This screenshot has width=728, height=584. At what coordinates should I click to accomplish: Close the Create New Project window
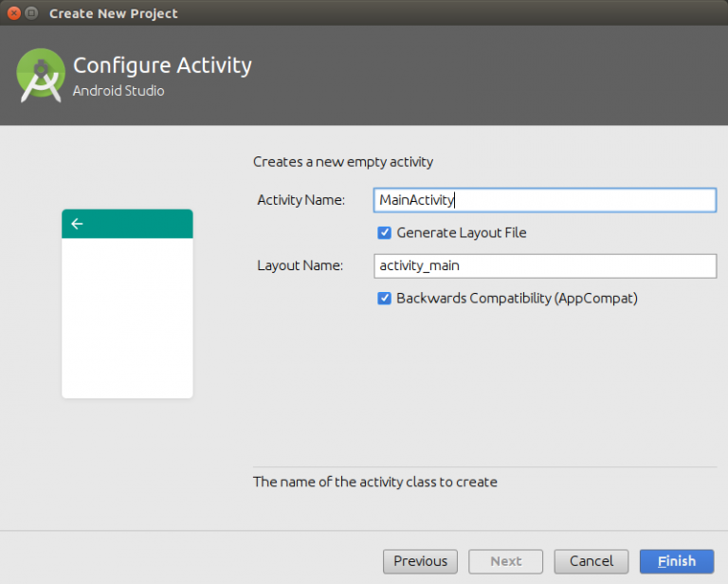(x=14, y=13)
